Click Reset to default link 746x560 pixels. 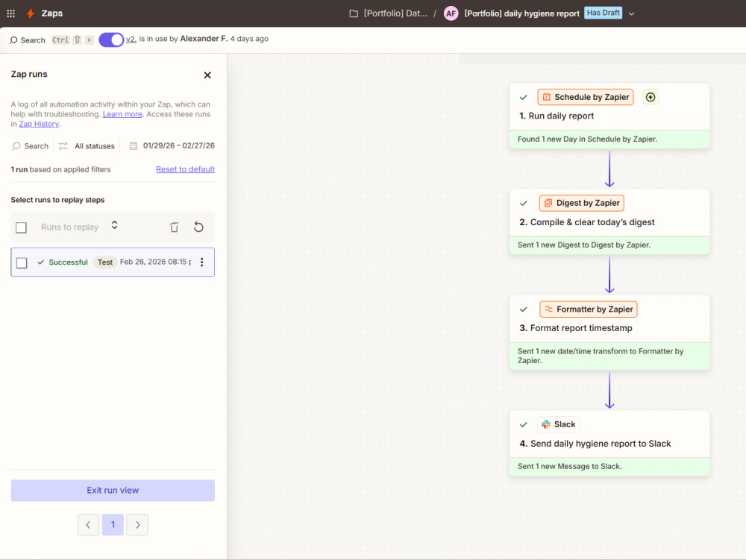(x=185, y=169)
